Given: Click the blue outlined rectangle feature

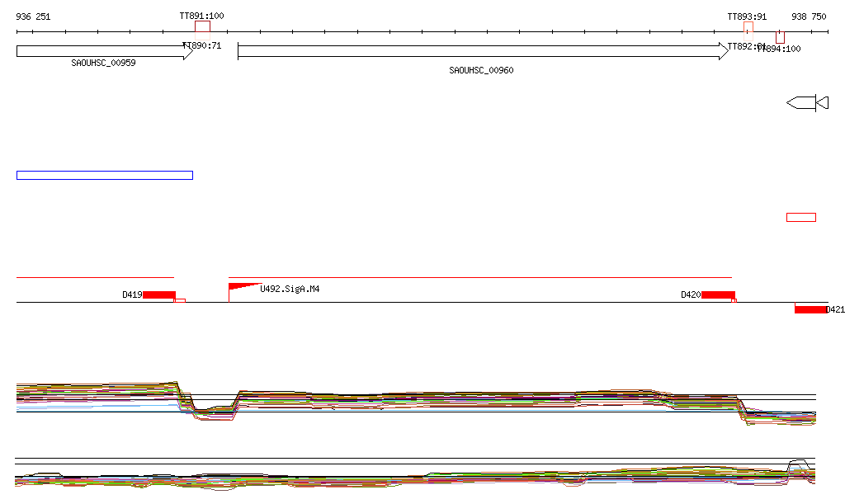Looking at the screenshot, I should [104, 175].
